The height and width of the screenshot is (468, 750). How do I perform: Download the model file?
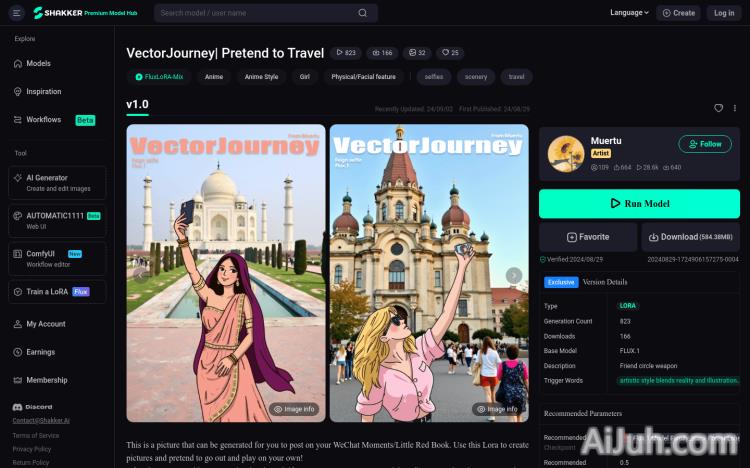click(690, 237)
